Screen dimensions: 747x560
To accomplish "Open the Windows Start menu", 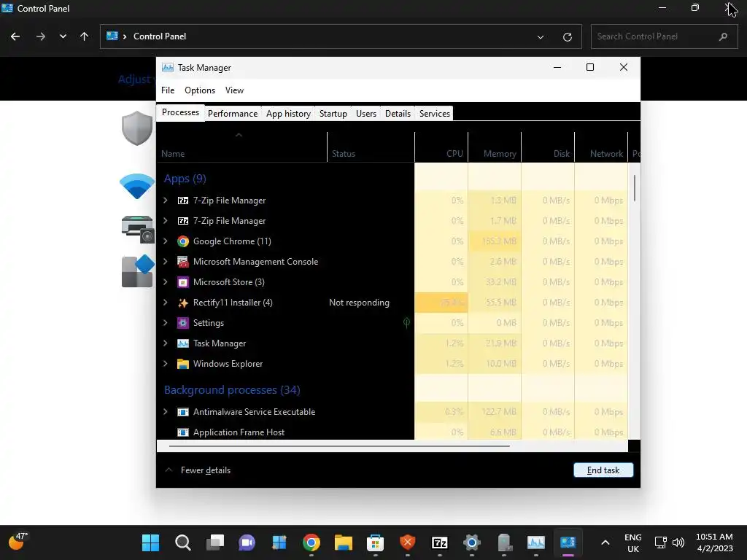I will (x=150, y=542).
